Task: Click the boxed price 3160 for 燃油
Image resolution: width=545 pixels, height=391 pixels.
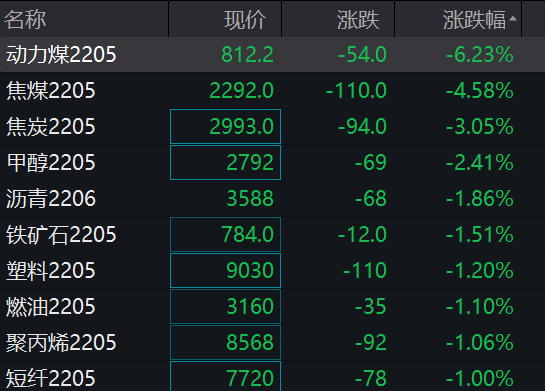Action: coord(225,307)
